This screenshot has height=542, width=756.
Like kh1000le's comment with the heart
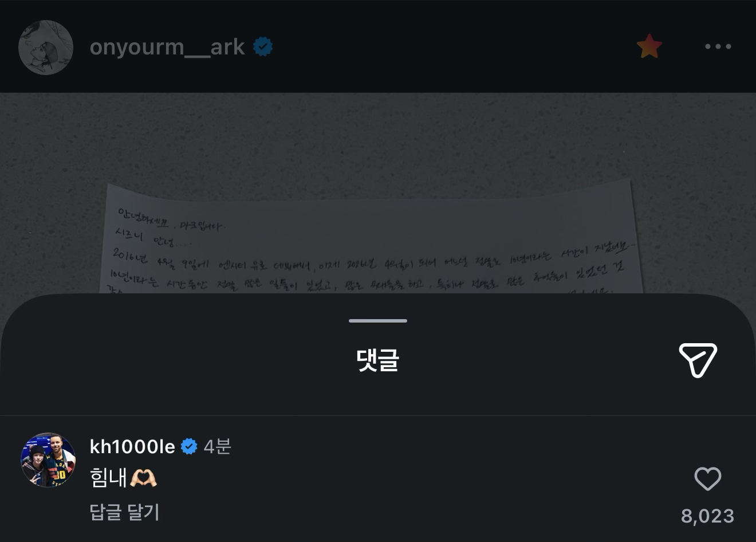708,479
